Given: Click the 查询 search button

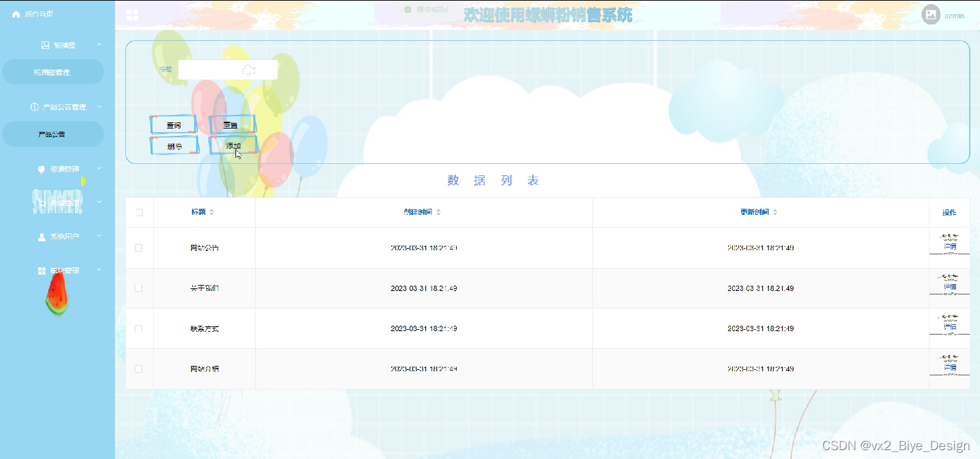Looking at the screenshot, I should coord(174,125).
